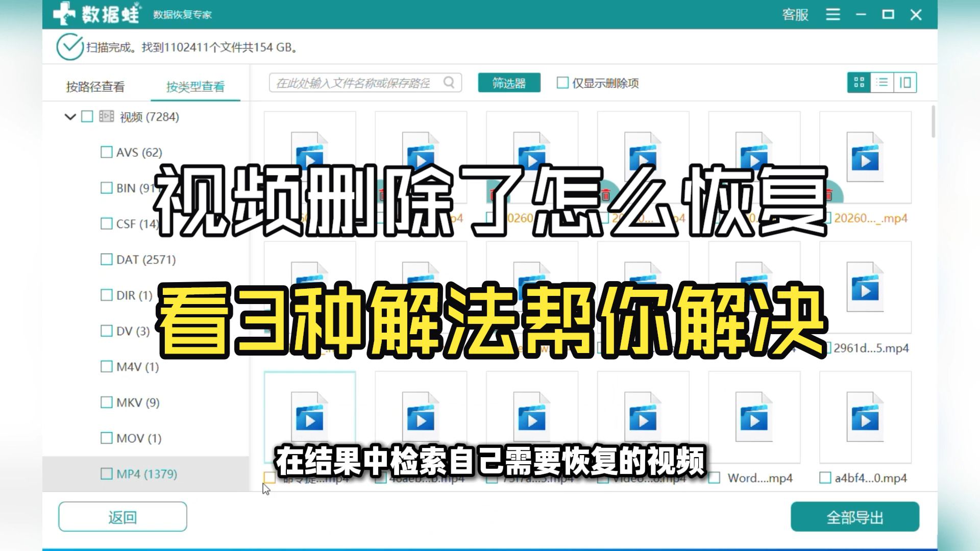Open the hamburger menu in title bar
This screenshot has height=551, width=980.
pos(832,14)
